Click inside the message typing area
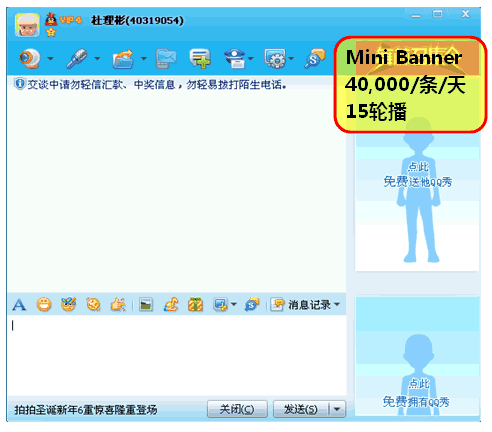This screenshot has width=492, height=432. coord(177,356)
